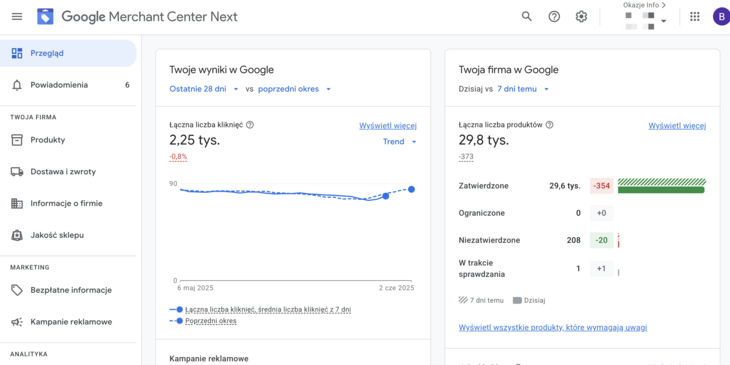Click the 2,25 tys. clicks value
Image resolution: width=730 pixels, height=365 pixels.
coord(195,140)
